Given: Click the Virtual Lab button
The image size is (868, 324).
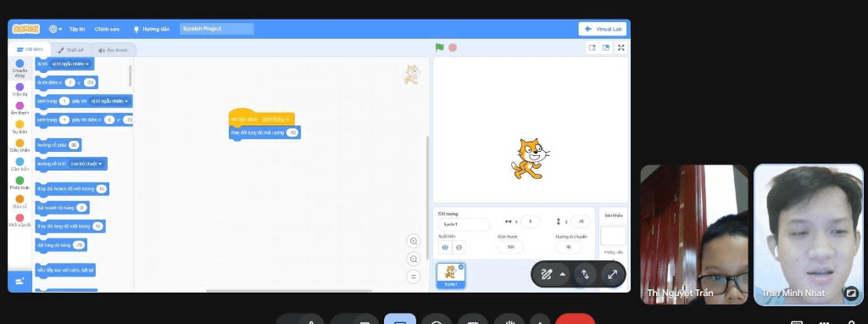Looking at the screenshot, I should point(603,29).
